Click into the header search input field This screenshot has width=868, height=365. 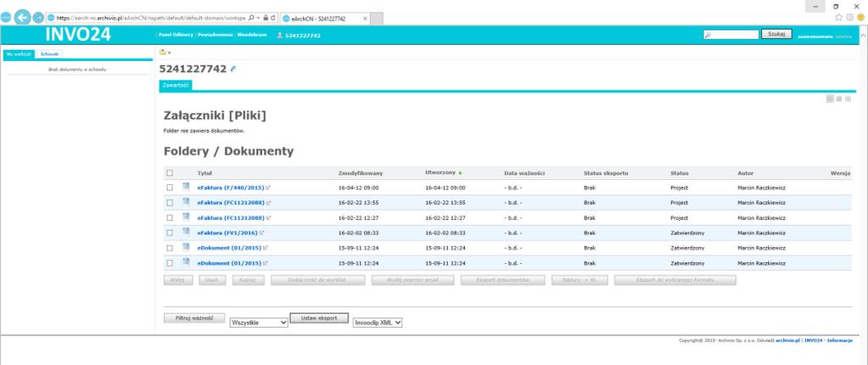(731, 34)
